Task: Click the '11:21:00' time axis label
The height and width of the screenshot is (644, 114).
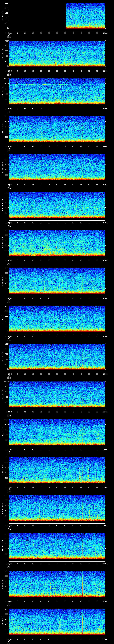Action: coord(9,487)
